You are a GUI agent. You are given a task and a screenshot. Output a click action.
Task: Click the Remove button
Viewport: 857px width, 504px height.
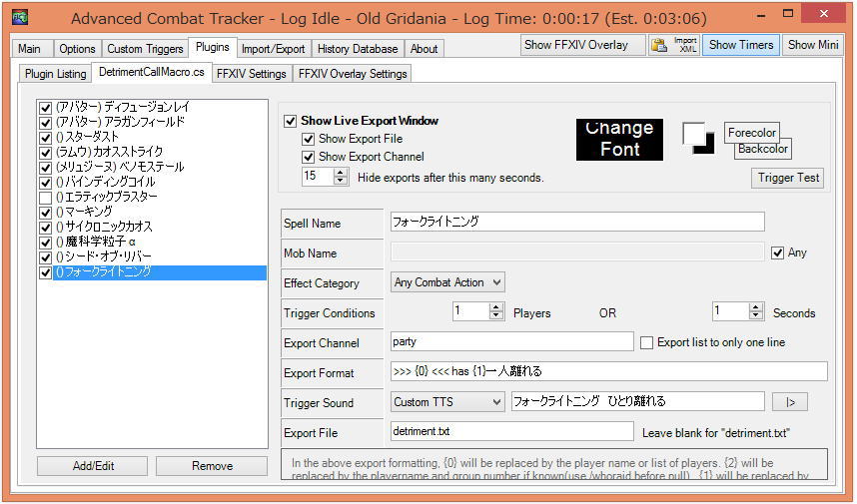212,466
